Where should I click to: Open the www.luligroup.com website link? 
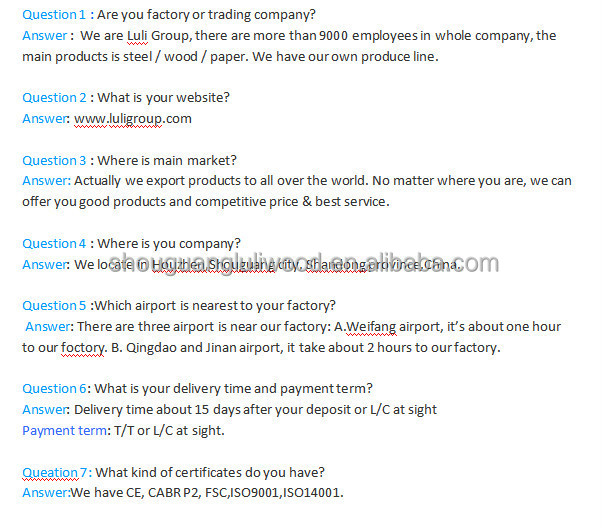coord(133,118)
